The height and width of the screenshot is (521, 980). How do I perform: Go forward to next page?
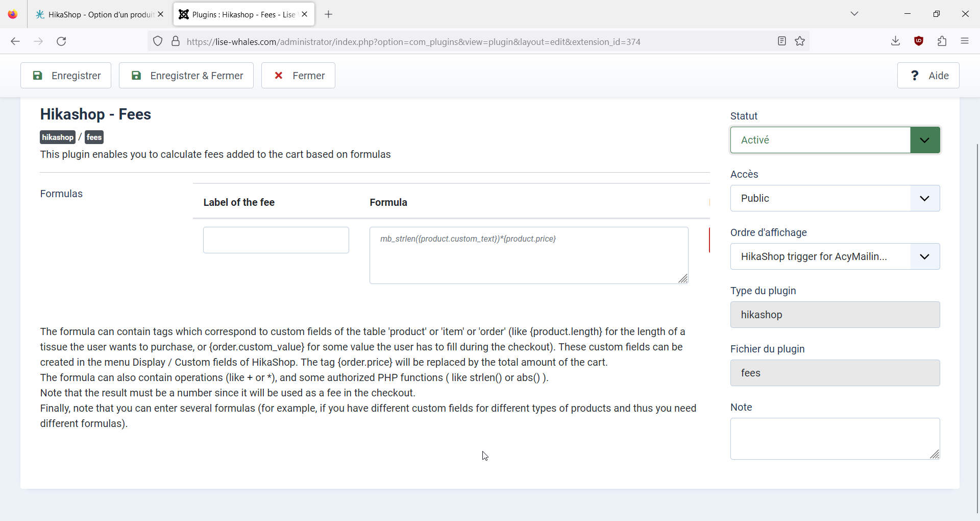(x=38, y=41)
